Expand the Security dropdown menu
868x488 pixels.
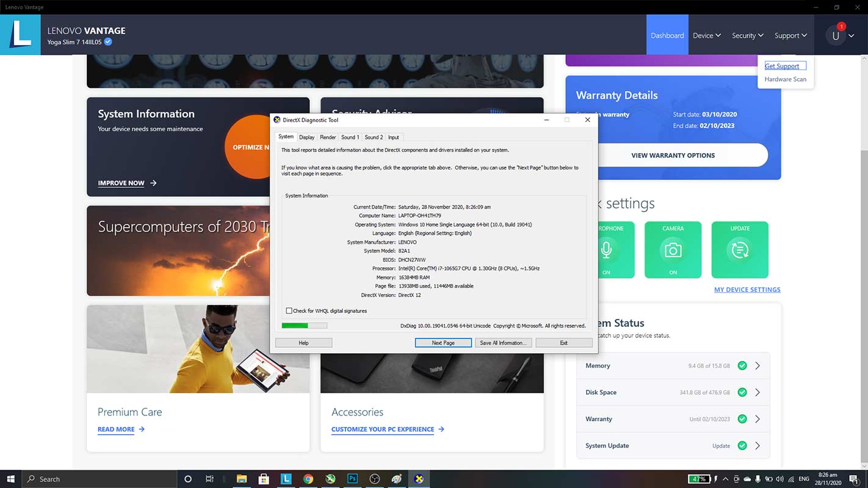pos(748,35)
